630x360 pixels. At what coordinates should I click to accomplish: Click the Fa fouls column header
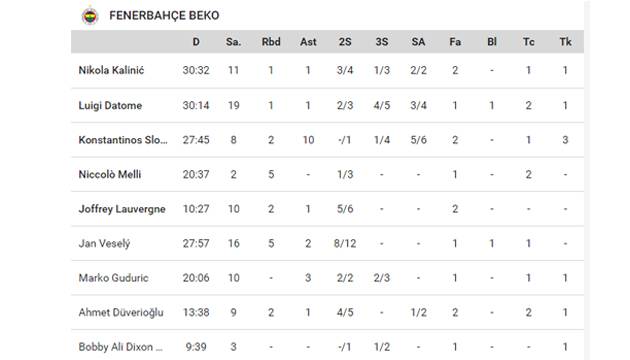(x=455, y=42)
